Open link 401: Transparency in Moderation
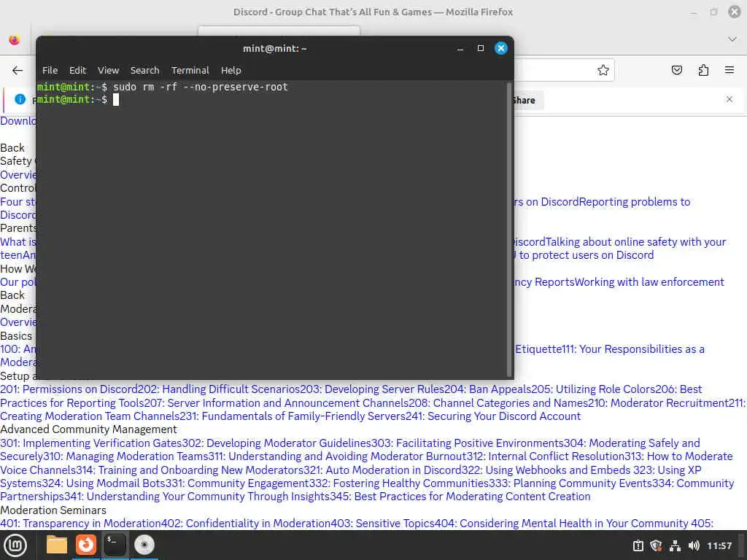The width and height of the screenshot is (747, 560). click(80, 524)
